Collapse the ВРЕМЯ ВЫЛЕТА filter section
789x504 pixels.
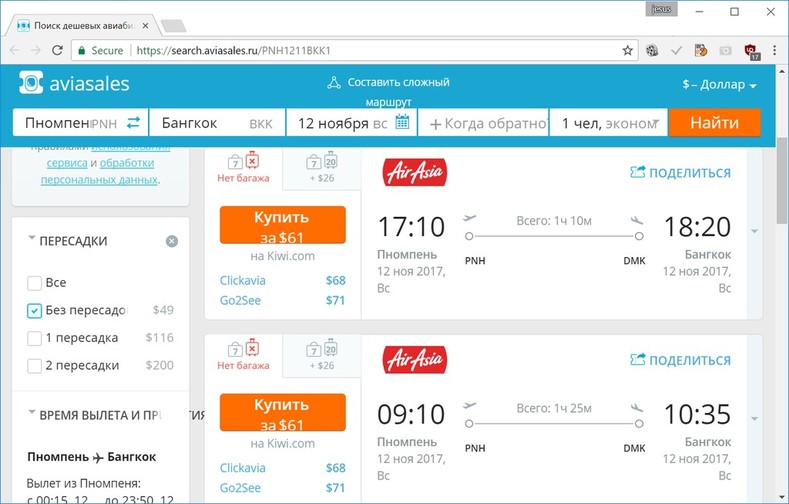[x=32, y=411]
